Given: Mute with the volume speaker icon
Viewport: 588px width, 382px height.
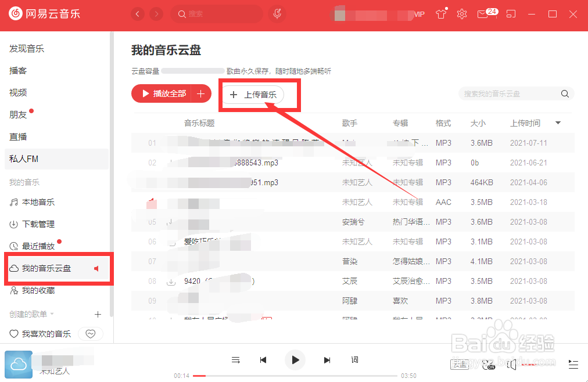Looking at the screenshot, I should click(x=512, y=365).
